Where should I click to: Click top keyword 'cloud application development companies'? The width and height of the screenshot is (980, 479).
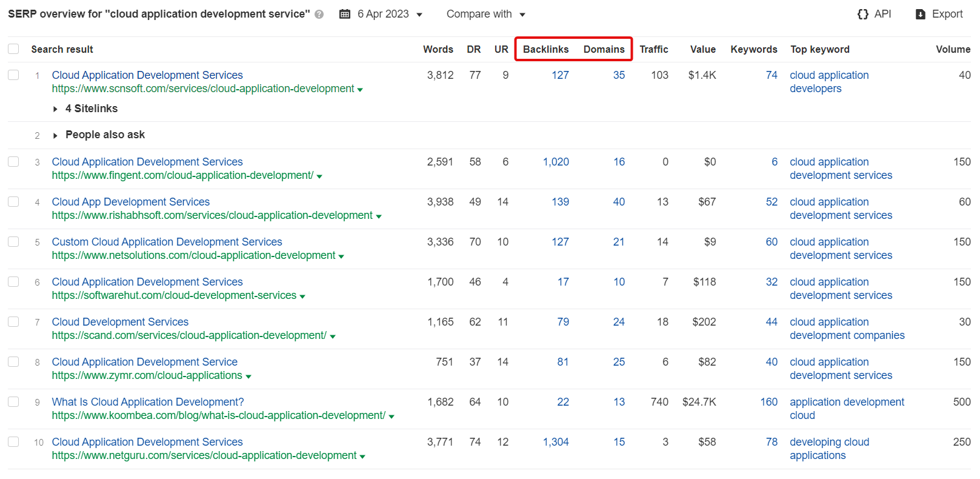[x=847, y=329]
